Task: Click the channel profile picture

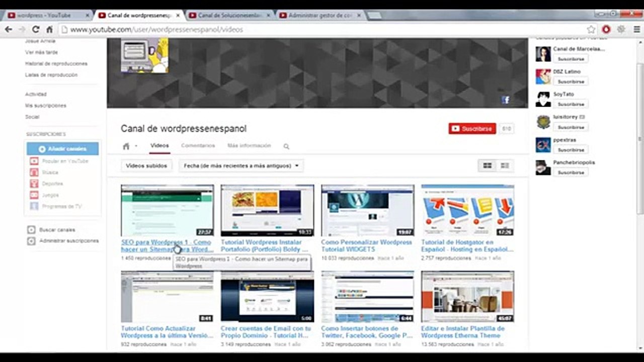Action: point(144,55)
